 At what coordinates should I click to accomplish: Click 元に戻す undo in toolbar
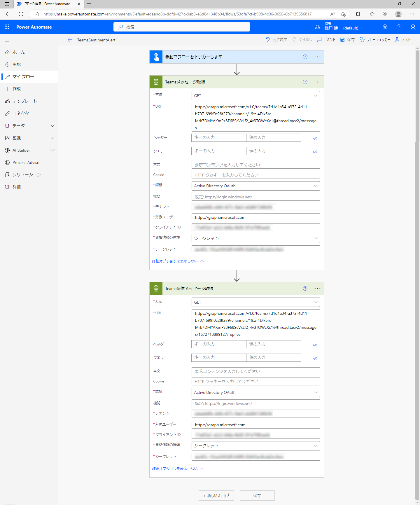[x=276, y=40]
